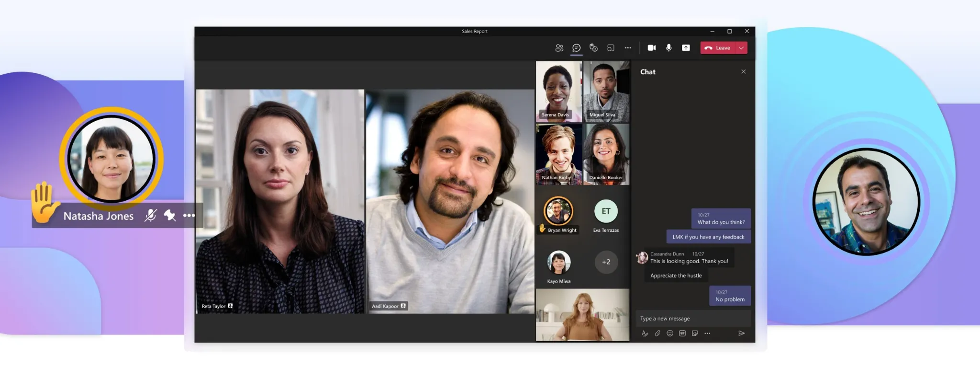This screenshot has width=980, height=368.
Task: Leave the meeting with the red button
Action: 717,48
